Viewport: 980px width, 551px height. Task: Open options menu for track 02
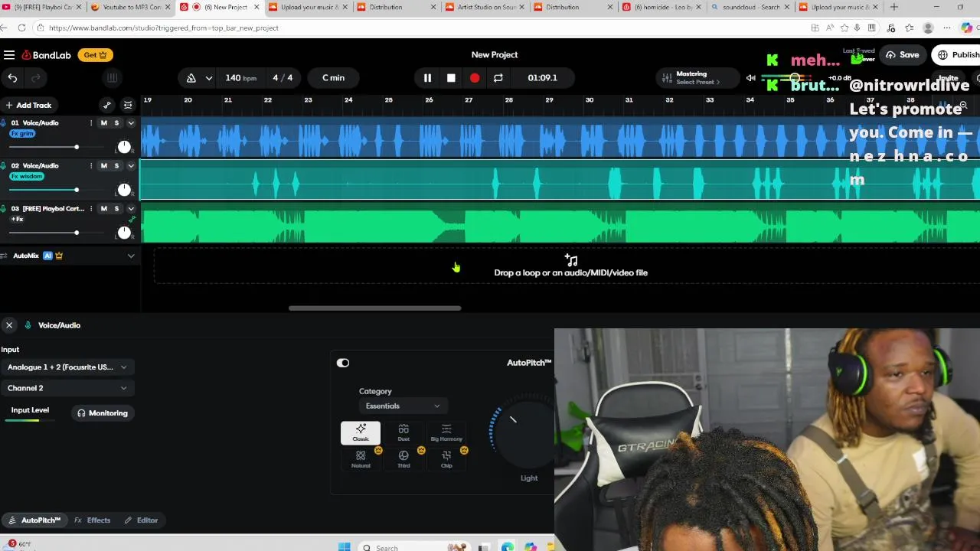coord(91,166)
